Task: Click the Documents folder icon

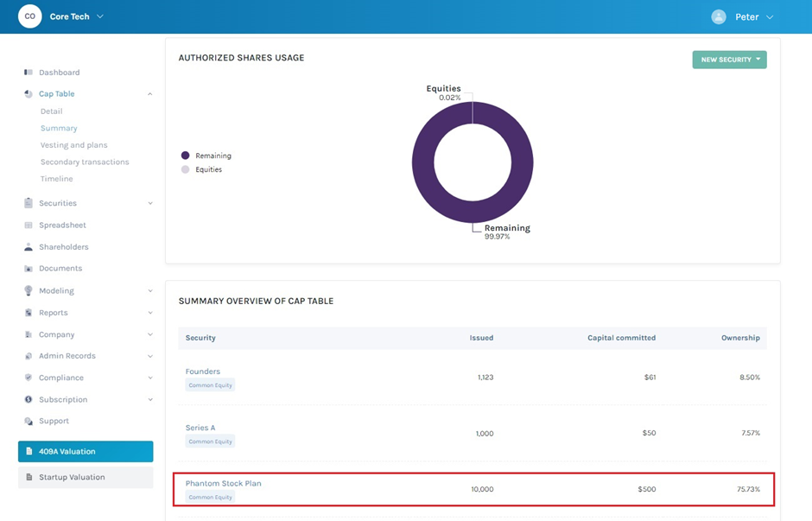Action: [x=29, y=269]
